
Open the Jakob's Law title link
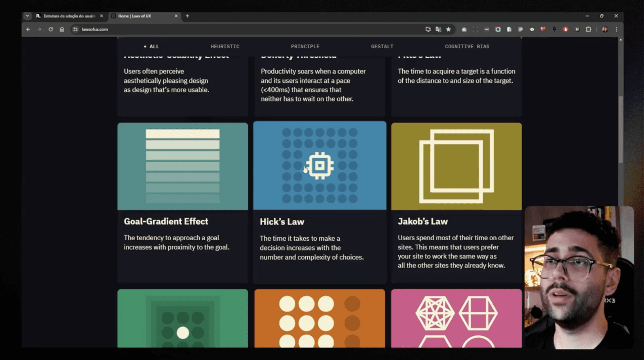pyautogui.click(x=423, y=222)
